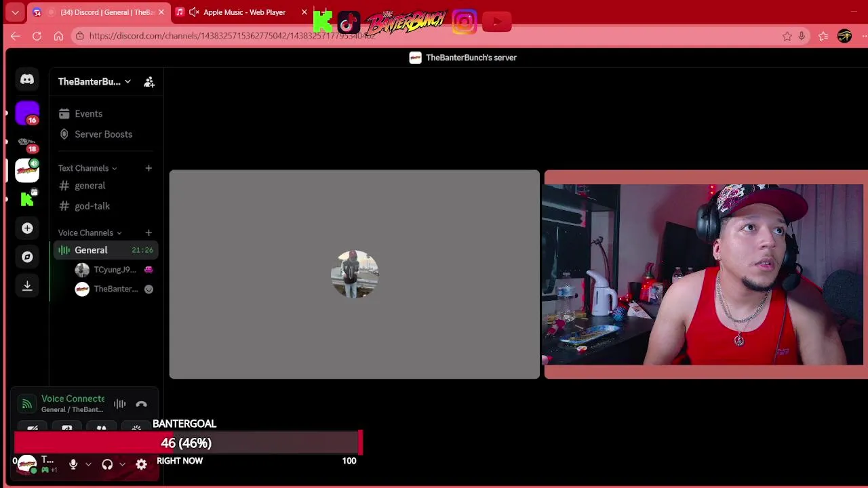Open browser favorites list icon

[x=823, y=36]
